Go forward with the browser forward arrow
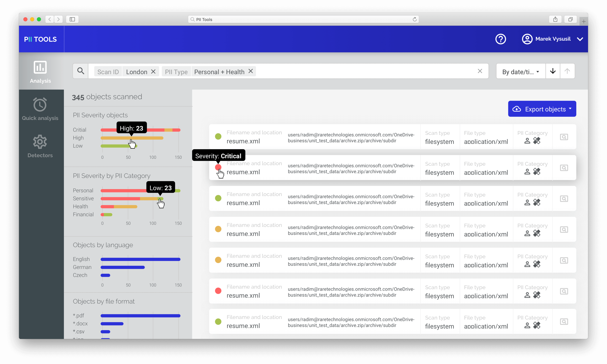Viewport: 607px width, 364px height. point(58,19)
